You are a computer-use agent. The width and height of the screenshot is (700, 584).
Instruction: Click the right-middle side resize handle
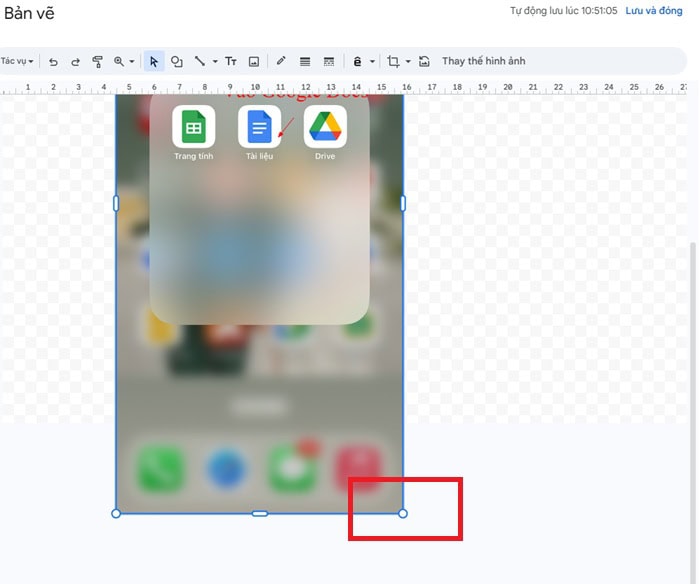pyautogui.click(x=403, y=204)
